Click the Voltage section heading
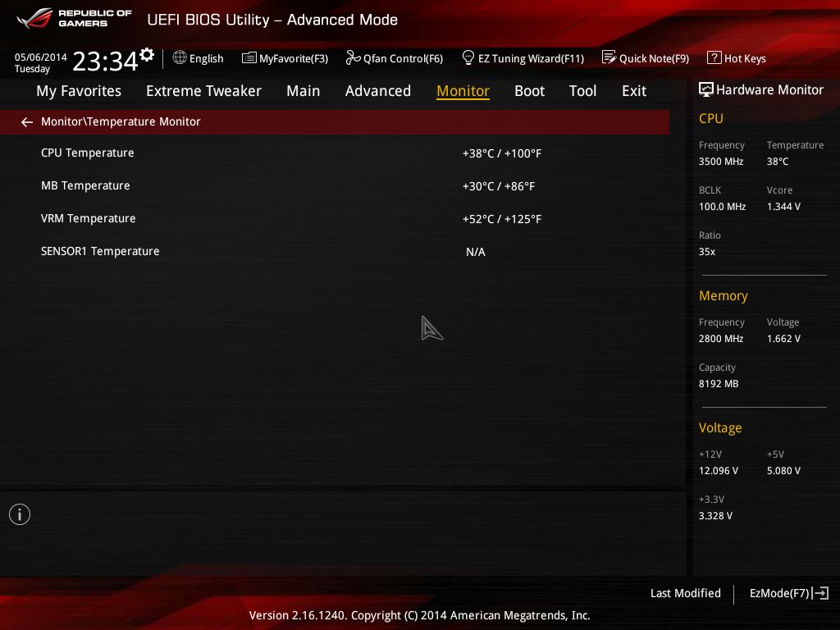 point(720,428)
